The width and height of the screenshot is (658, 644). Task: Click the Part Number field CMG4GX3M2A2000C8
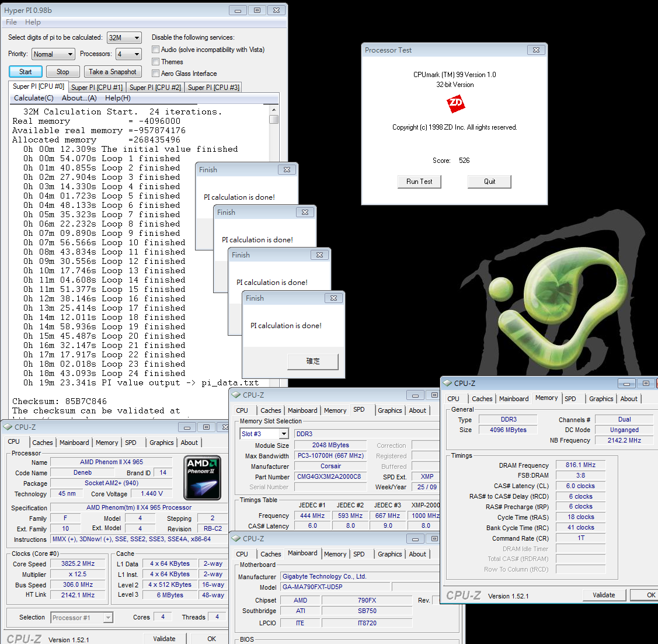coord(329,476)
